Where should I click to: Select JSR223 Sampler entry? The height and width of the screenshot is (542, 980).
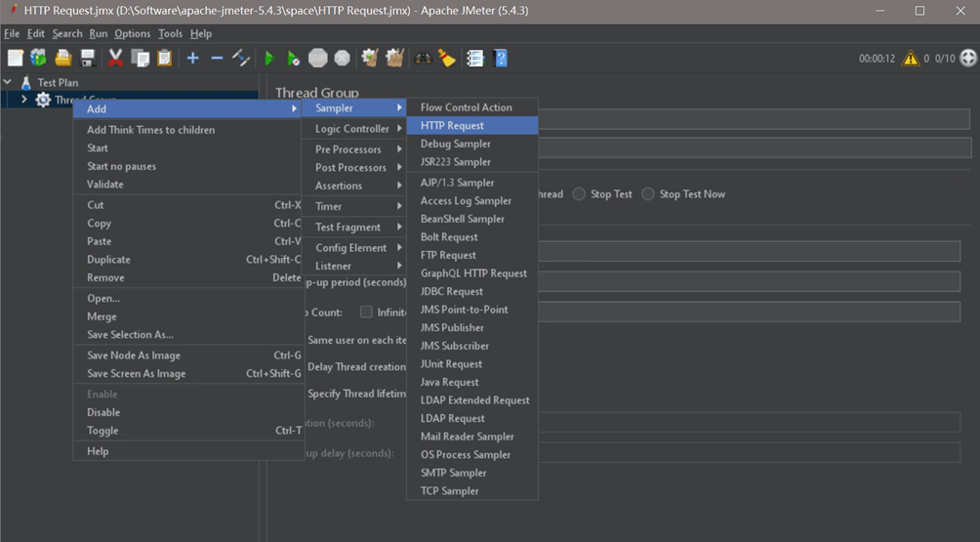click(x=472, y=162)
